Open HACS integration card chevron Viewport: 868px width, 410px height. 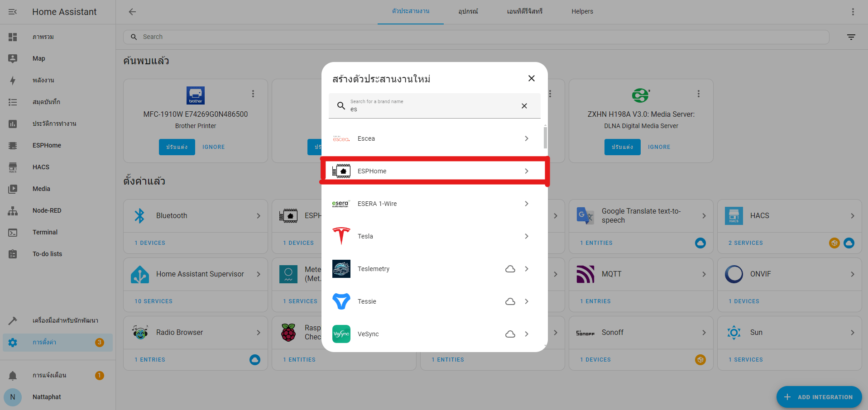[853, 216]
